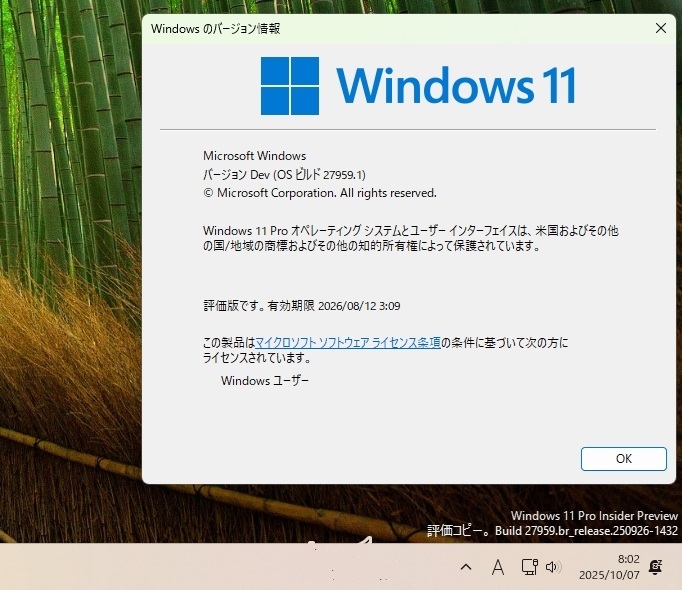Click the expiry date text 2026/08/12 3:09
Screen dimensions: 682x590
click(359, 306)
